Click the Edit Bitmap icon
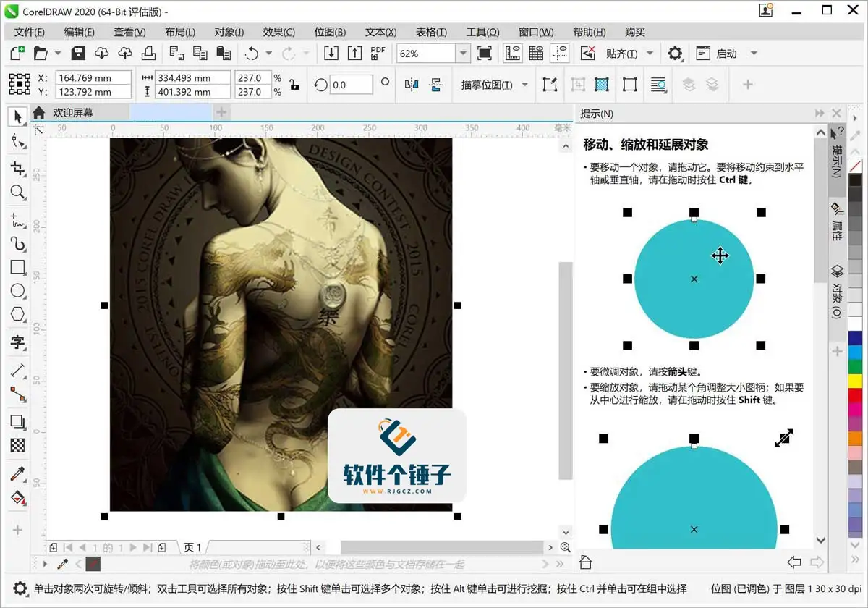 pos(550,85)
